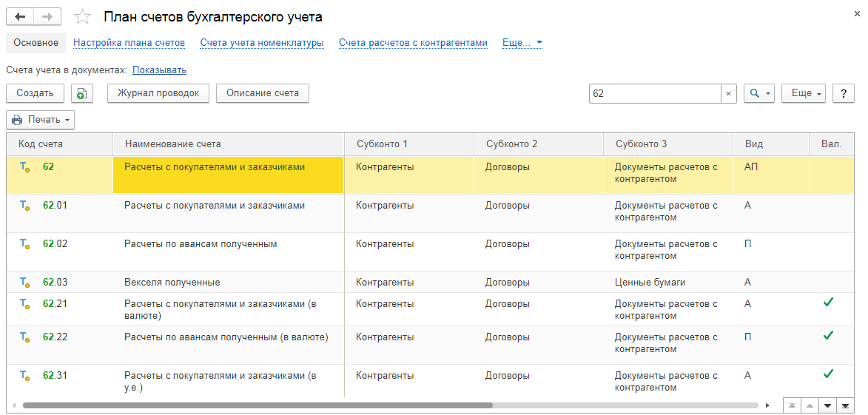Create new account by copying icon
Screen dimensions: 868x415
pyautogui.click(x=82, y=93)
